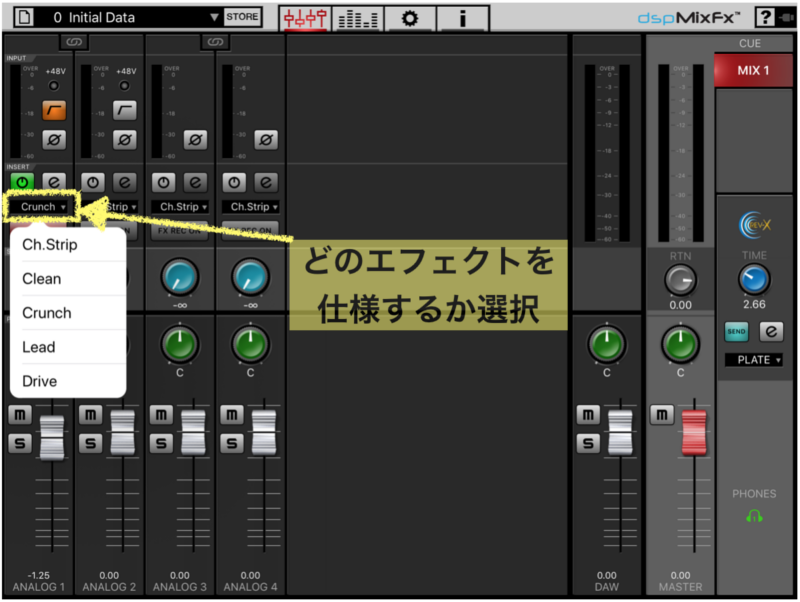Click the FX REC ON button on Analog 4
The height and width of the screenshot is (602, 800).
(251, 231)
